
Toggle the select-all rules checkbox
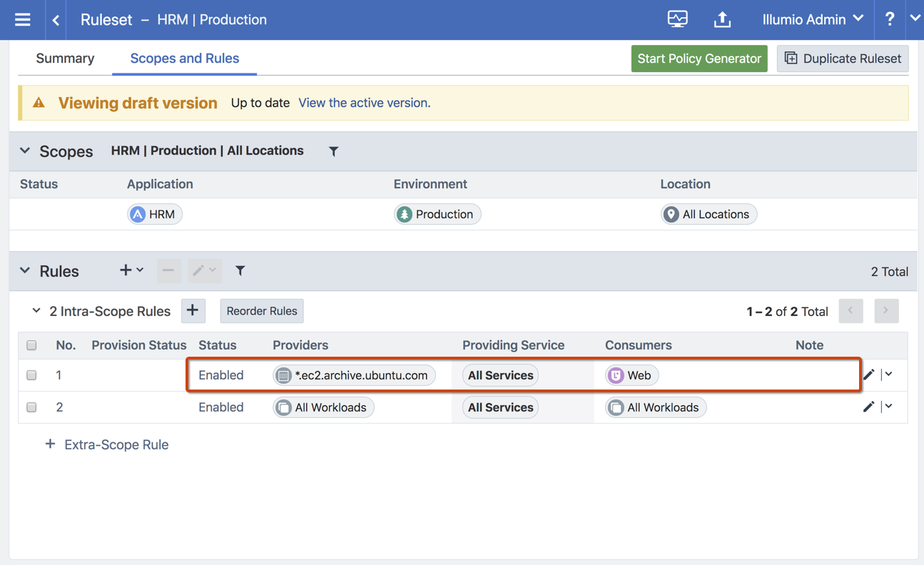point(31,345)
